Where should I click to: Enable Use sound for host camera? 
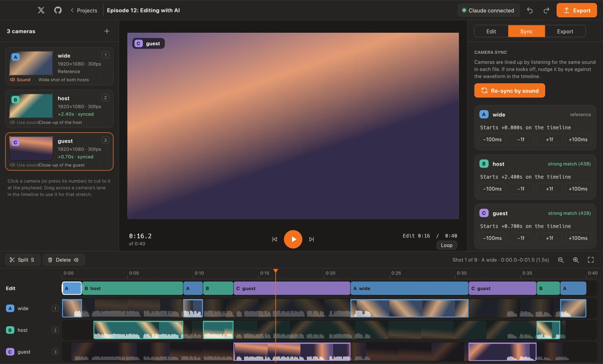(x=24, y=122)
